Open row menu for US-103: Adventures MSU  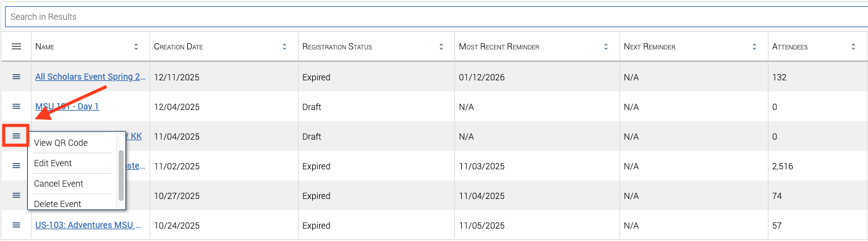click(17, 225)
